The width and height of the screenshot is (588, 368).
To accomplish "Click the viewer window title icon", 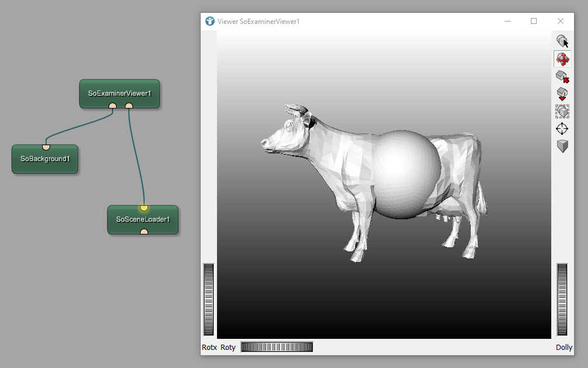I will [x=210, y=21].
